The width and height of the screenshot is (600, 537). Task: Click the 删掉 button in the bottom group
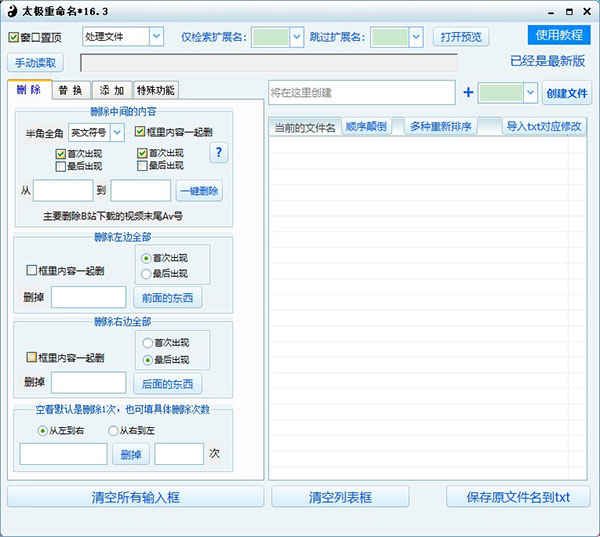[131, 454]
